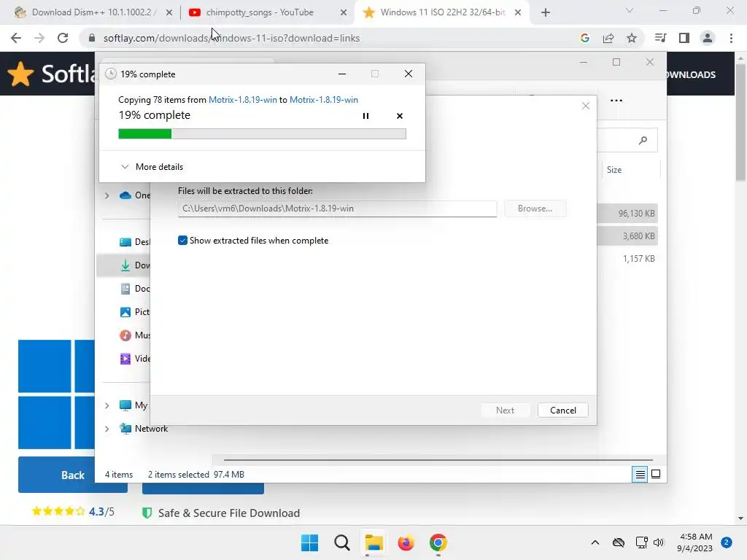This screenshot has width=747, height=560.
Task: Toggle Chrome side panel
Action: tap(684, 38)
